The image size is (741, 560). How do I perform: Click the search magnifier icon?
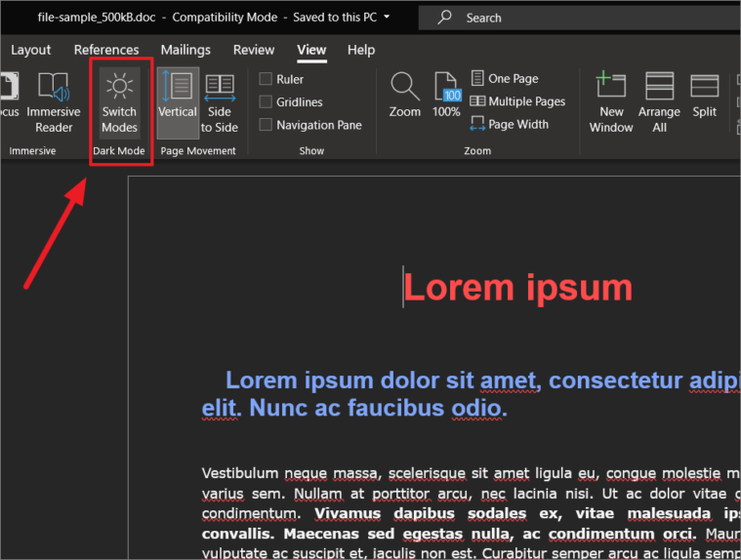click(444, 18)
